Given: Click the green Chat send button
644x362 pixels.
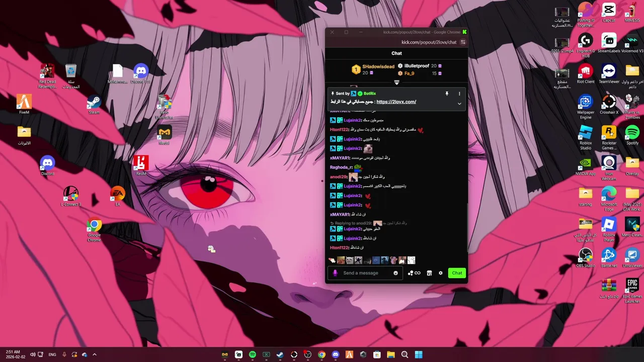Looking at the screenshot, I should [x=457, y=273].
